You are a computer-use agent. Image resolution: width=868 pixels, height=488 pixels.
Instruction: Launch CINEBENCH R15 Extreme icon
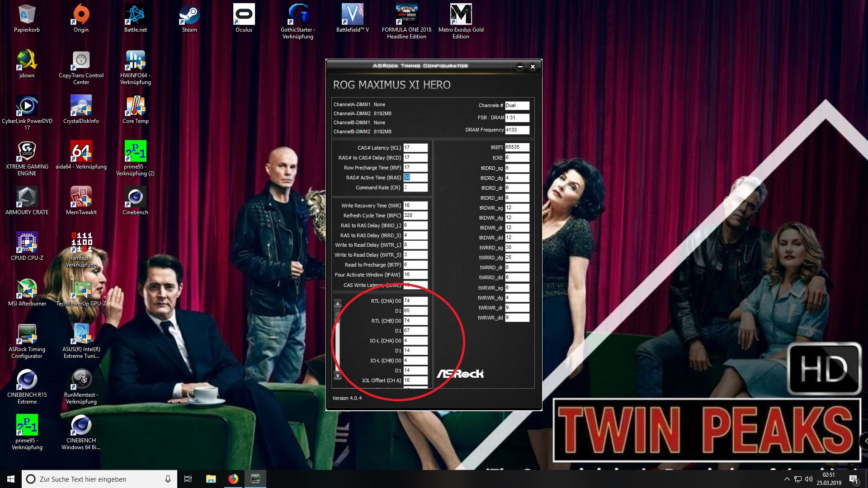click(27, 387)
